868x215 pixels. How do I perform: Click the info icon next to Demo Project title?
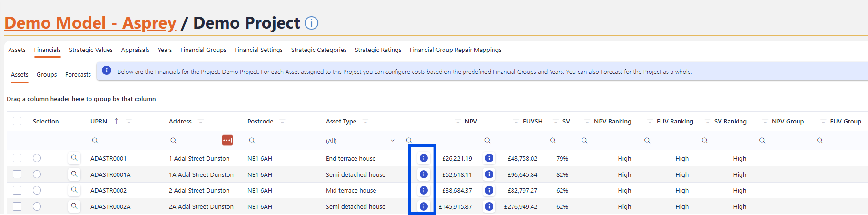pyautogui.click(x=311, y=23)
